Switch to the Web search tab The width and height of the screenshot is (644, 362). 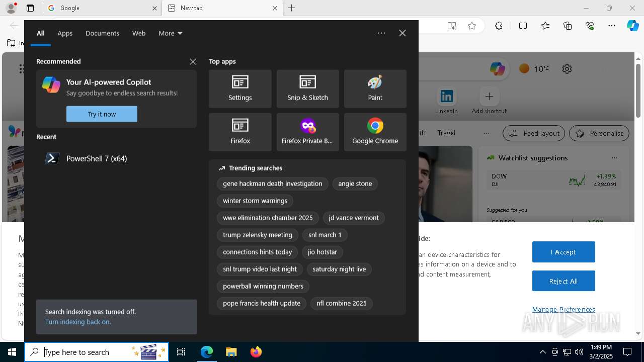point(139,33)
